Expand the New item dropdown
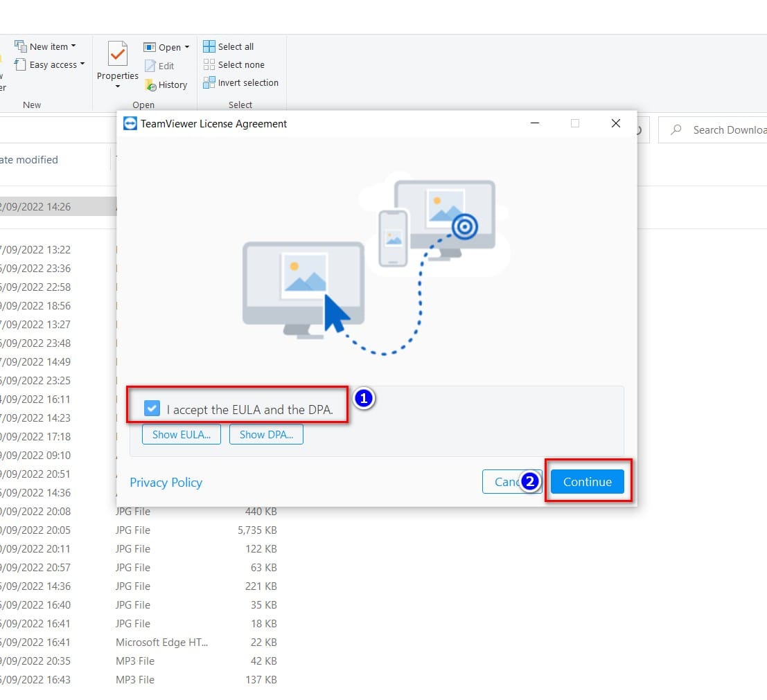 (73, 46)
